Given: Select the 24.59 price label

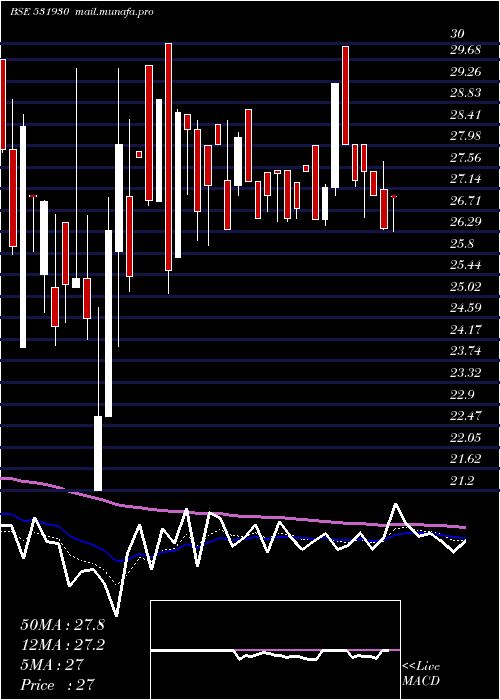Looking at the screenshot, I should coord(465,308).
